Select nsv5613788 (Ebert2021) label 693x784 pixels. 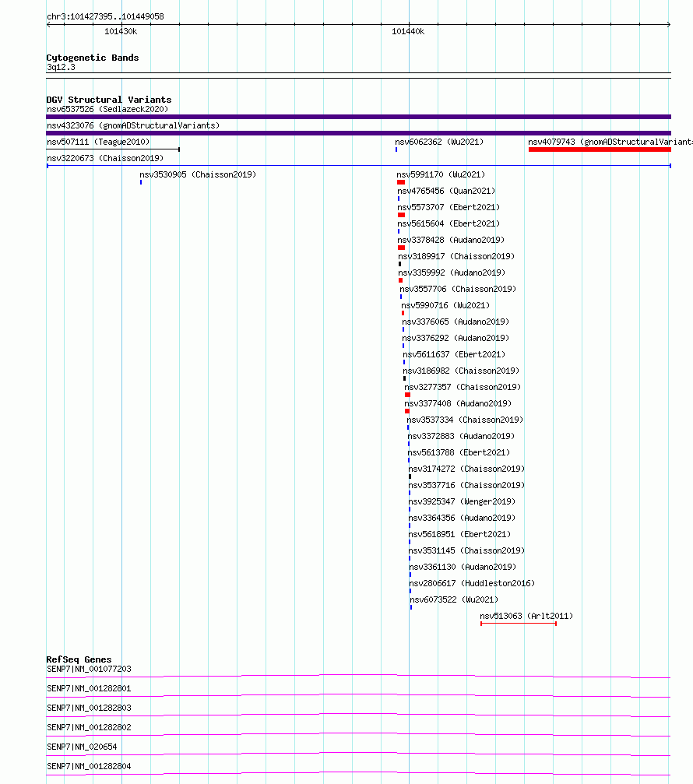459,453
